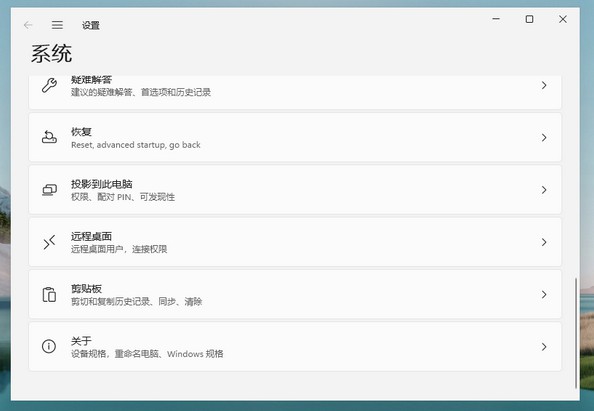Screen dimensions: 594x411
Task: Click the recovery icon beside 恢复
Action: pos(49,137)
